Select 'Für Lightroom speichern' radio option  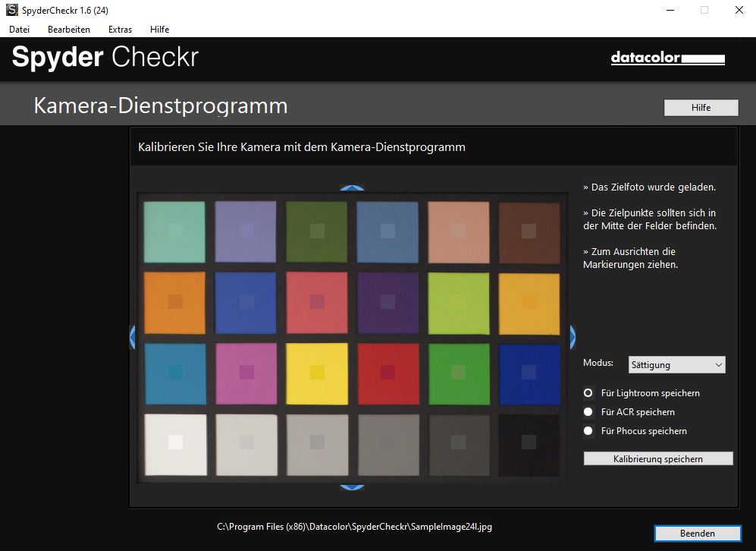(x=588, y=393)
